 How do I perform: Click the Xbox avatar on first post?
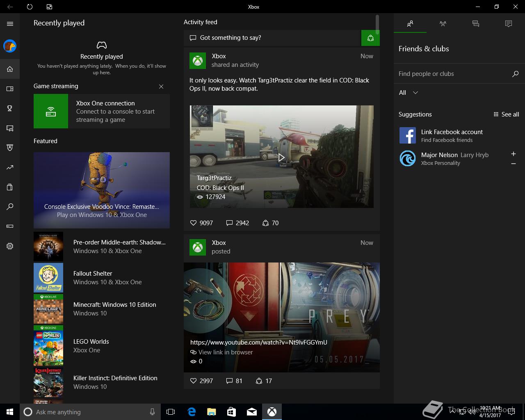(198, 61)
